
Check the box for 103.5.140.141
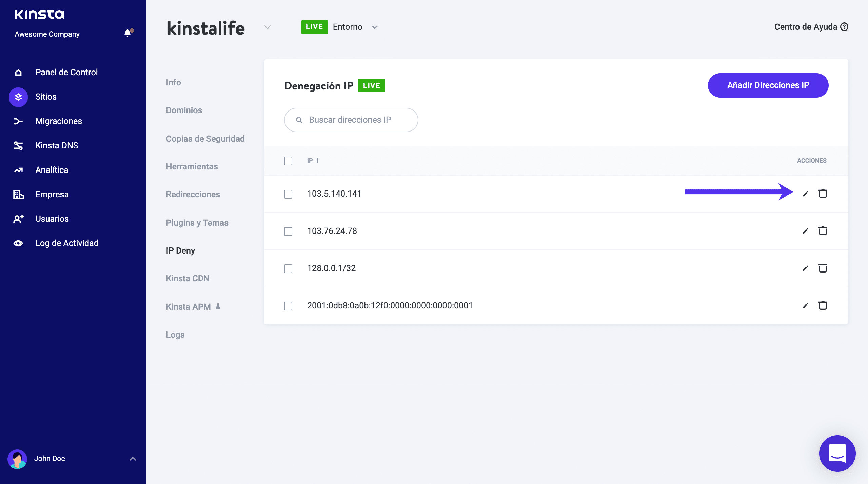click(288, 194)
